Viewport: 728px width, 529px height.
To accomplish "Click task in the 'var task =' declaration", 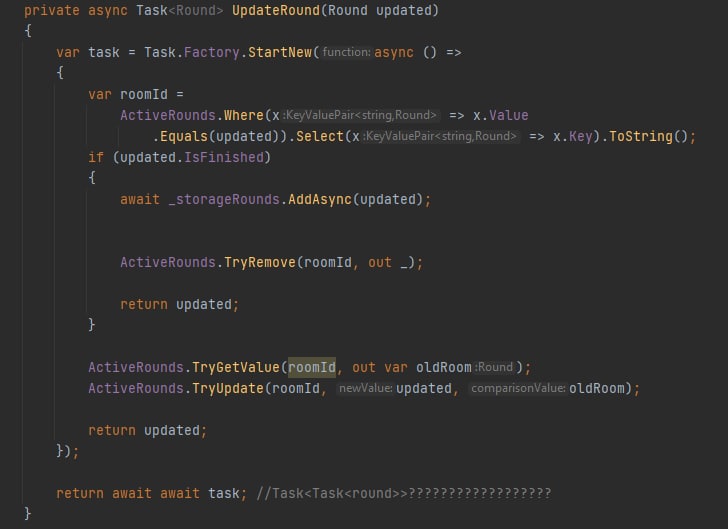I will click(x=104, y=52).
